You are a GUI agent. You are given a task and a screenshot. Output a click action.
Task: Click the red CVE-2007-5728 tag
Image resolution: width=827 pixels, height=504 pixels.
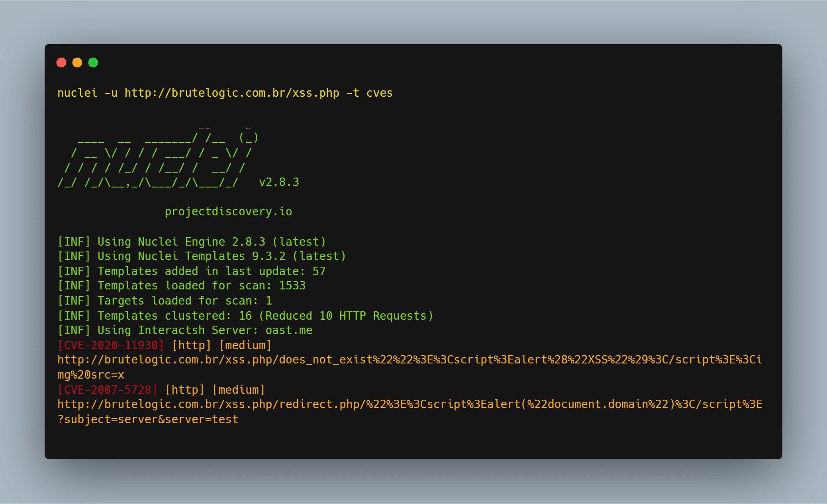pos(108,390)
